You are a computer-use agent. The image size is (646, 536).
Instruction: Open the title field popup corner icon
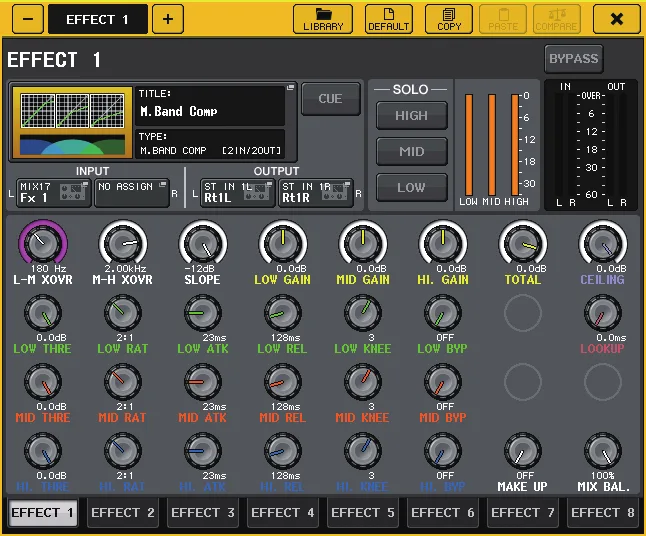click(290, 88)
